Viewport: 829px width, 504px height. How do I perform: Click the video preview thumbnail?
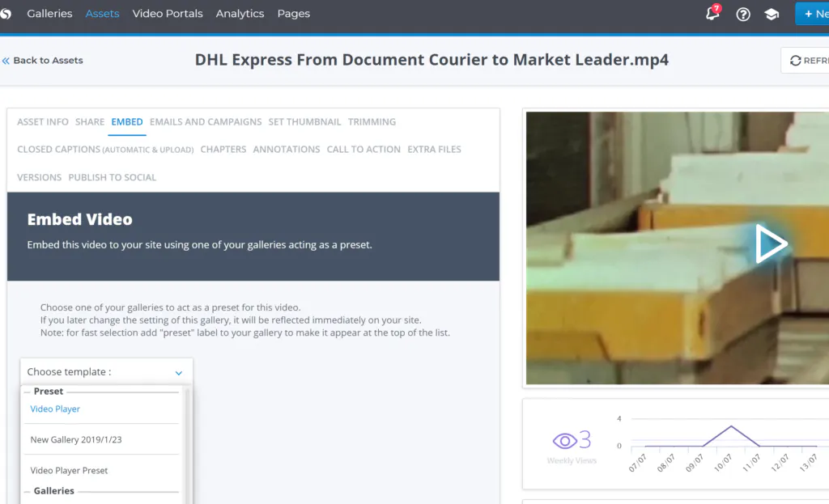tap(678, 248)
